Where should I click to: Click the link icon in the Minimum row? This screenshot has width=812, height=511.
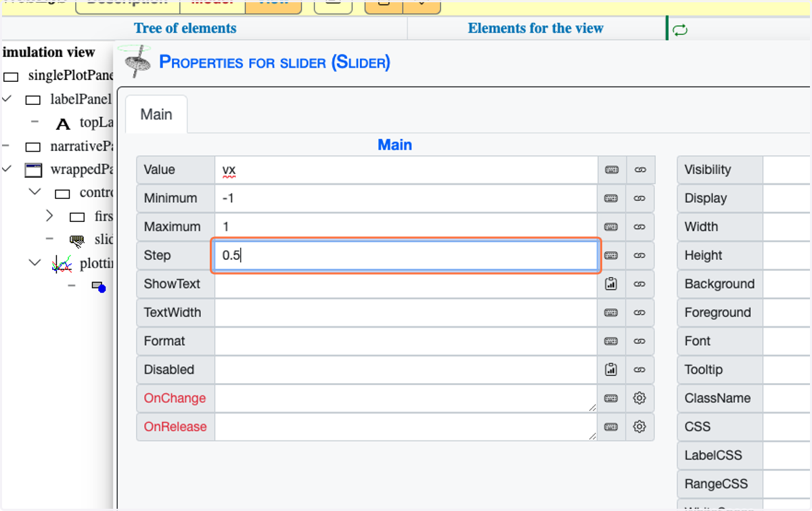[x=640, y=198]
